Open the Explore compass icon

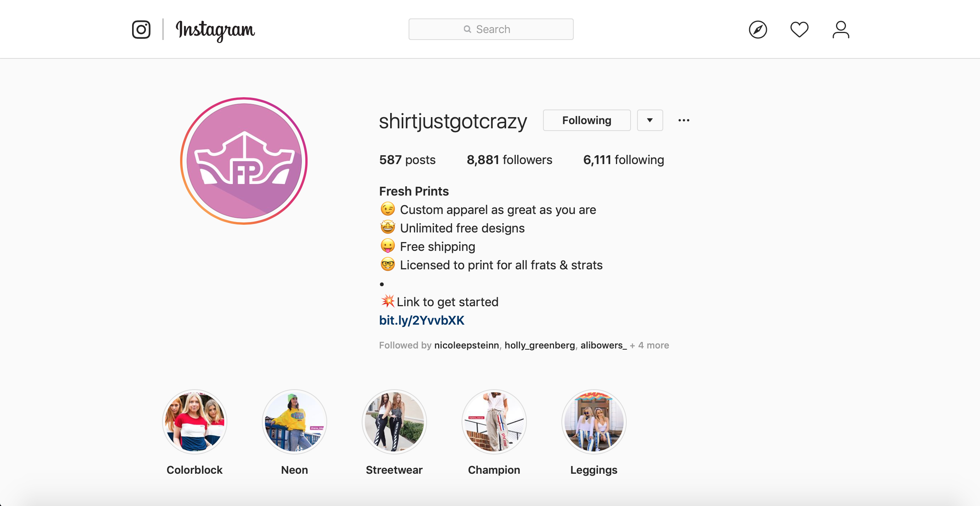(758, 30)
